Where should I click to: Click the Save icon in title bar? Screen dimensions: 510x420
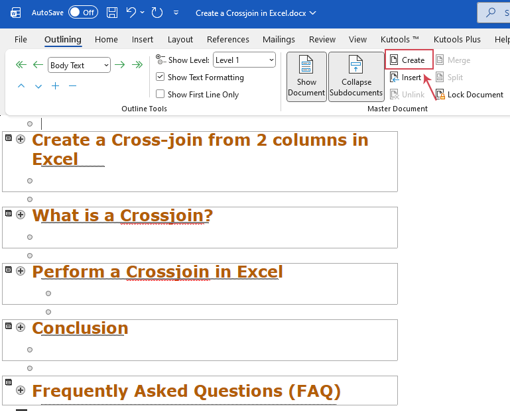tap(112, 13)
